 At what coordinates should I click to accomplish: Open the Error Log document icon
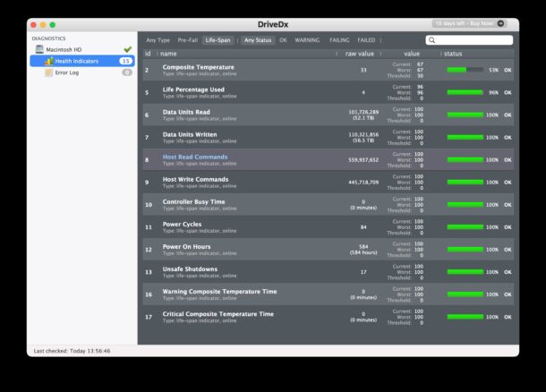coord(48,72)
